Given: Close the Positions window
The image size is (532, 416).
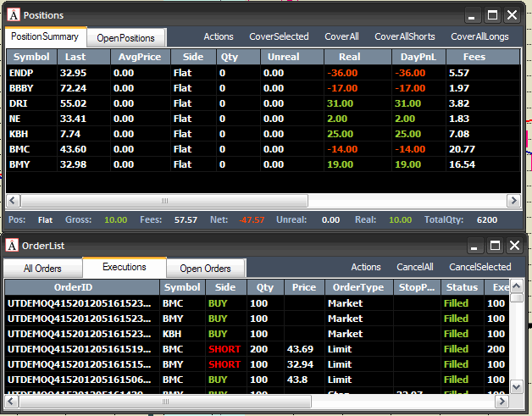Looking at the screenshot, I should (x=512, y=15).
